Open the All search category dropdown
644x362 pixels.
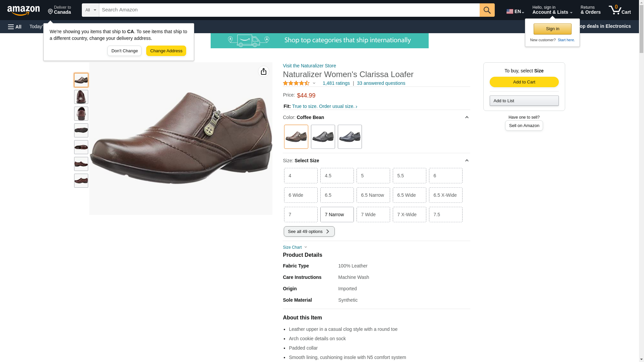click(90, 10)
